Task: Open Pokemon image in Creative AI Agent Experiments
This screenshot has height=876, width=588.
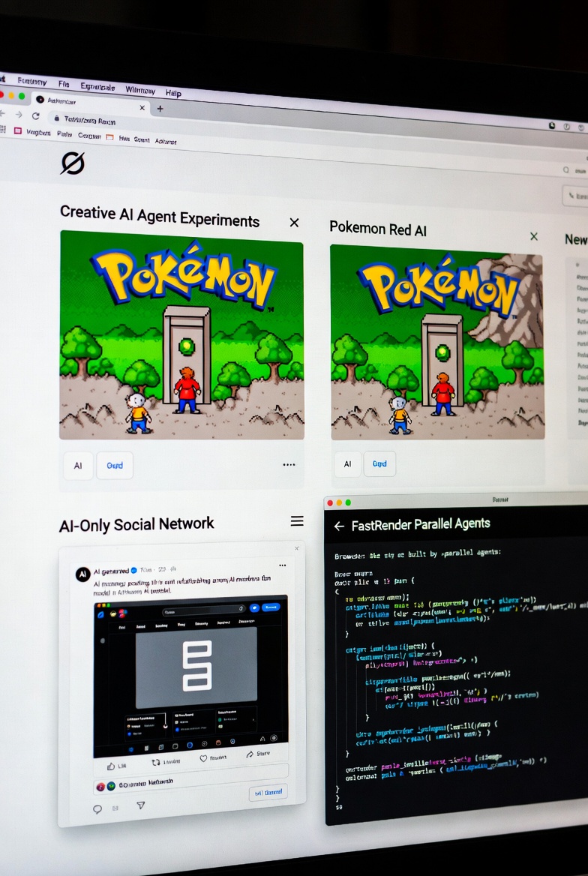Action: point(181,335)
